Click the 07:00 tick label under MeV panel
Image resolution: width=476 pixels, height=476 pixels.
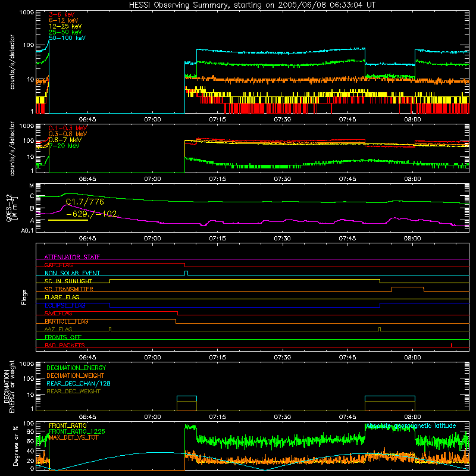click(152, 179)
